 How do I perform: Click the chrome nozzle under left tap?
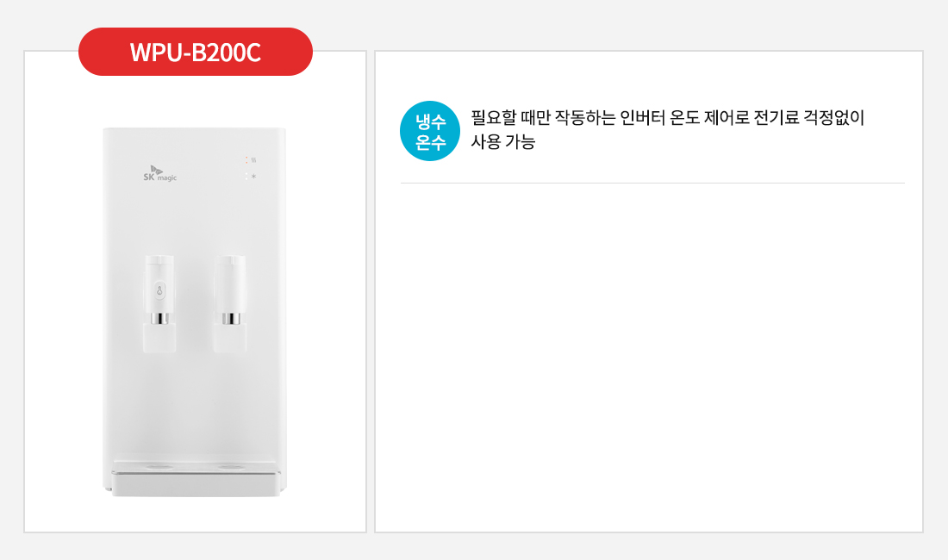coord(159,319)
